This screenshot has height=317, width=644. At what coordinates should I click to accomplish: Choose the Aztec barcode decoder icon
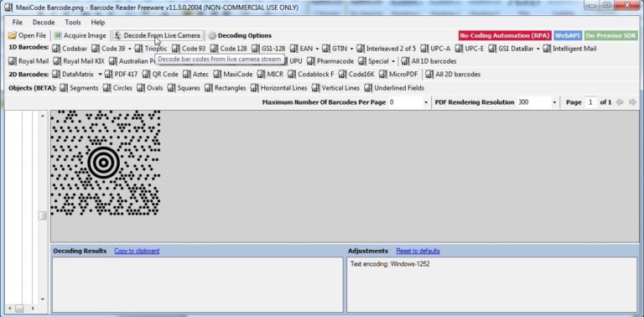click(186, 75)
